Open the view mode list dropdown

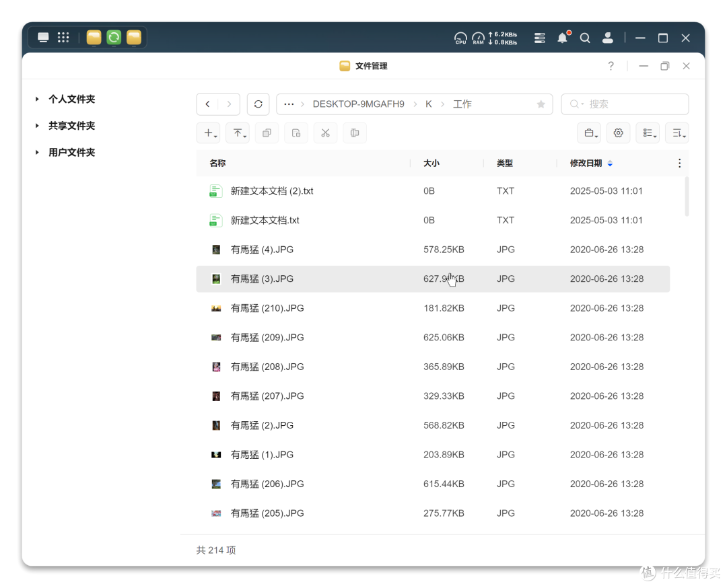[x=648, y=133]
